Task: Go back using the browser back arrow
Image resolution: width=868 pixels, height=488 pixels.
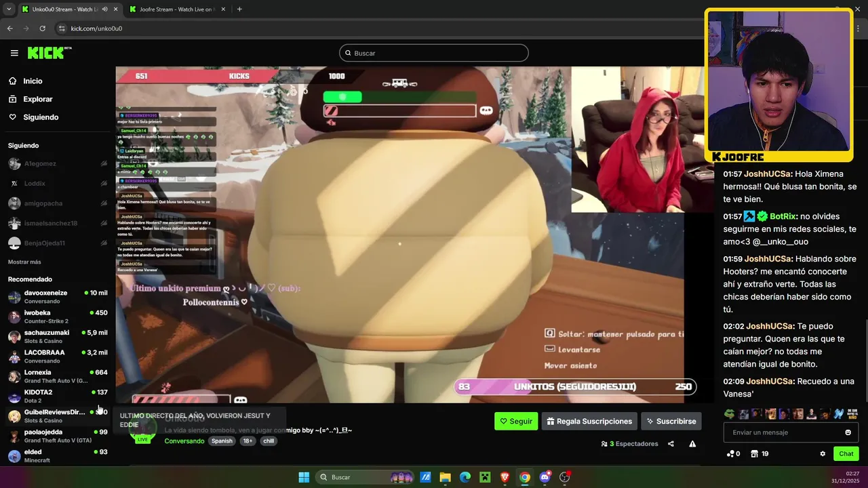Action: click(x=9, y=28)
